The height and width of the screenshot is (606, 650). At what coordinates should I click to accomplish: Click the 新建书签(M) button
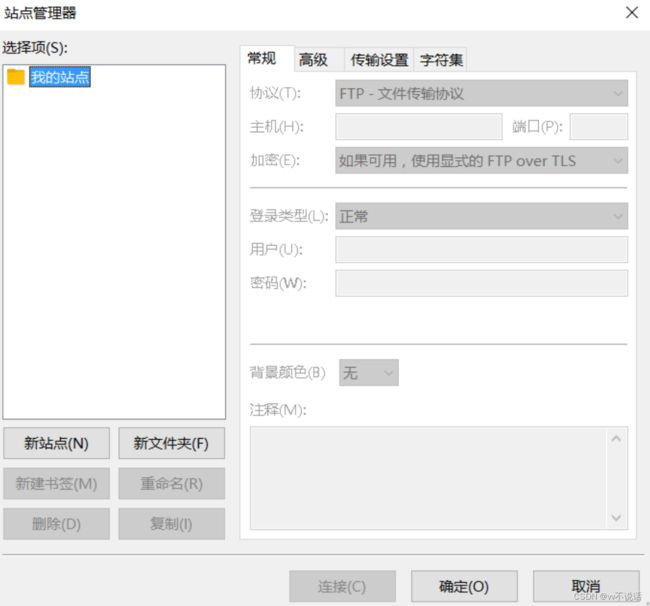click(56, 483)
